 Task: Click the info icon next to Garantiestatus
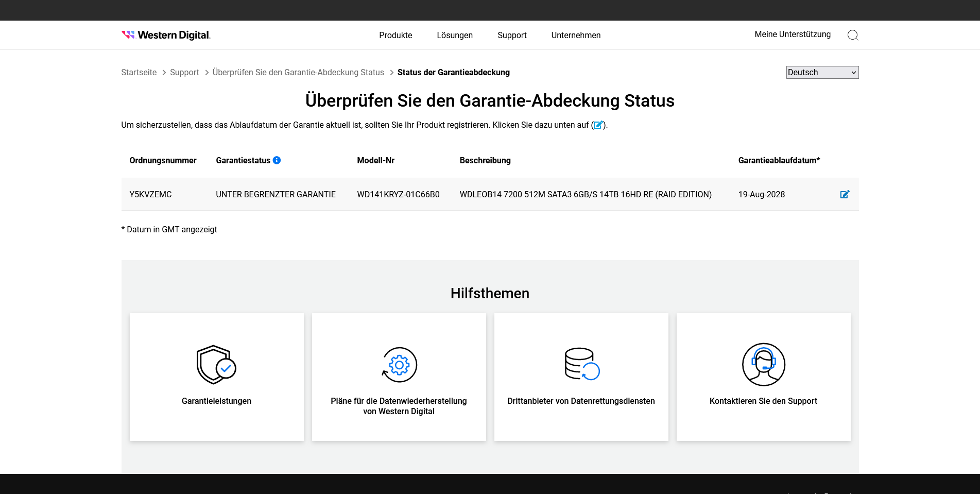coord(277,160)
